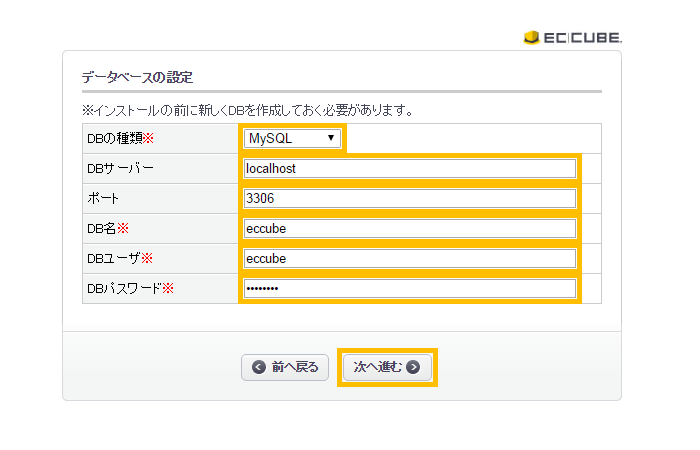
Task: Click the DBの種類 label text
Action: tap(121, 139)
